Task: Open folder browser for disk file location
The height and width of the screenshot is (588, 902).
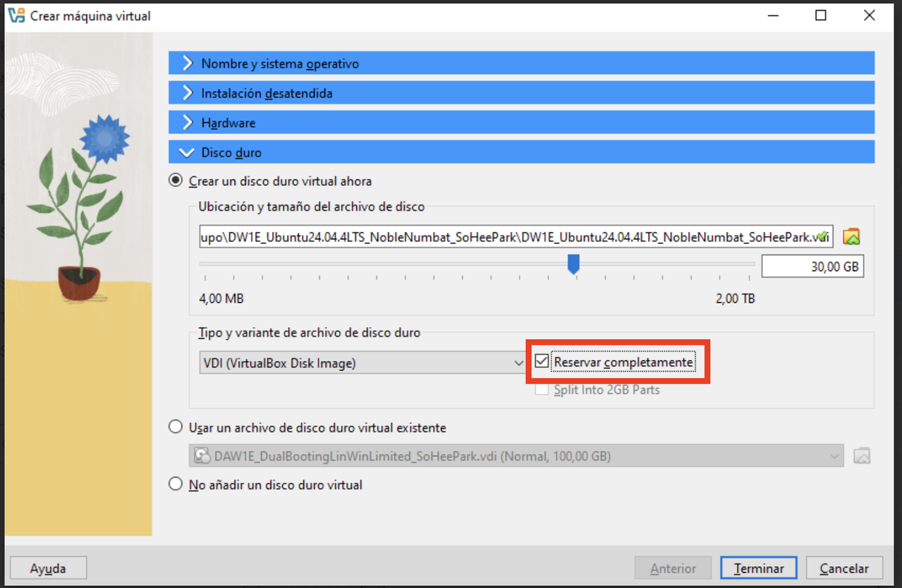Action: (852, 237)
